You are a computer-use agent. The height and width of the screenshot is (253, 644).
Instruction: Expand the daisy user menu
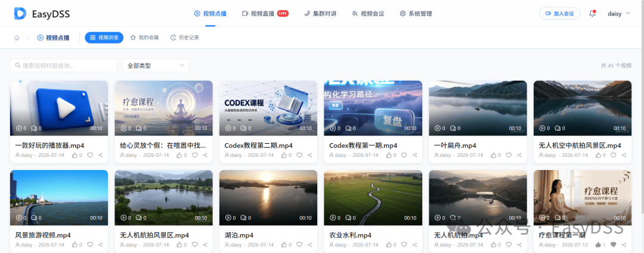click(x=619, y=14)
